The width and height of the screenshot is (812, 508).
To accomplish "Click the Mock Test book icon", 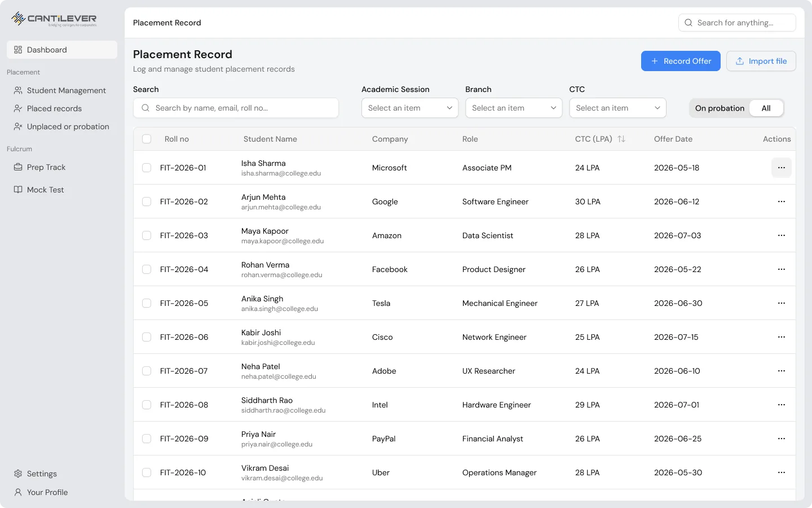I will [18, 190].
